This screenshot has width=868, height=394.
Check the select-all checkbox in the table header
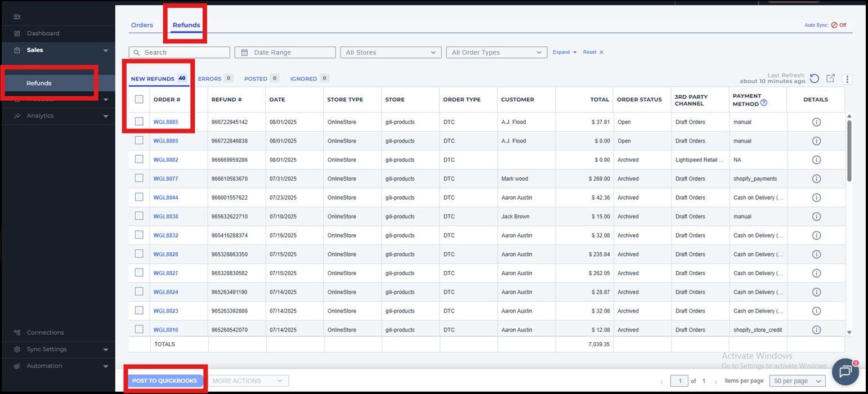pos(139,100)
